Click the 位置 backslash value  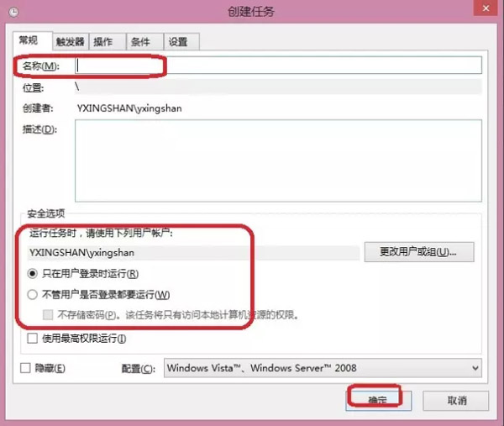coord(77,87)
